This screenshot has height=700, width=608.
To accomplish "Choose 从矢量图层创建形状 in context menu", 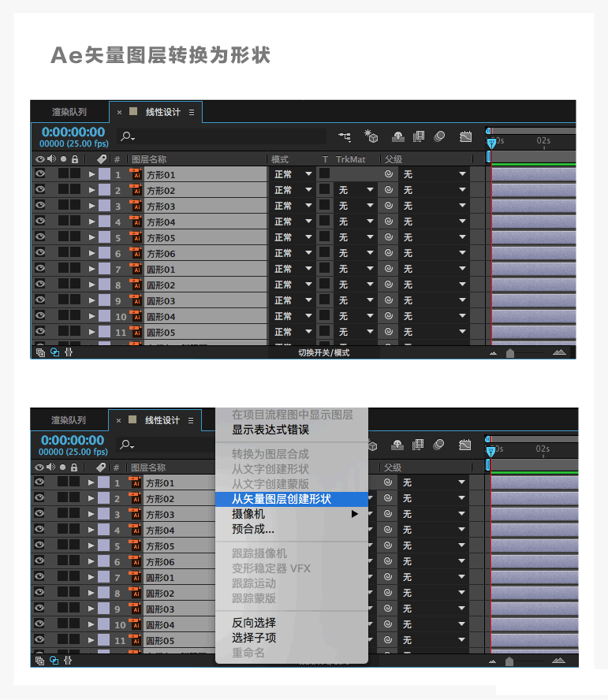I will (292, 499).
